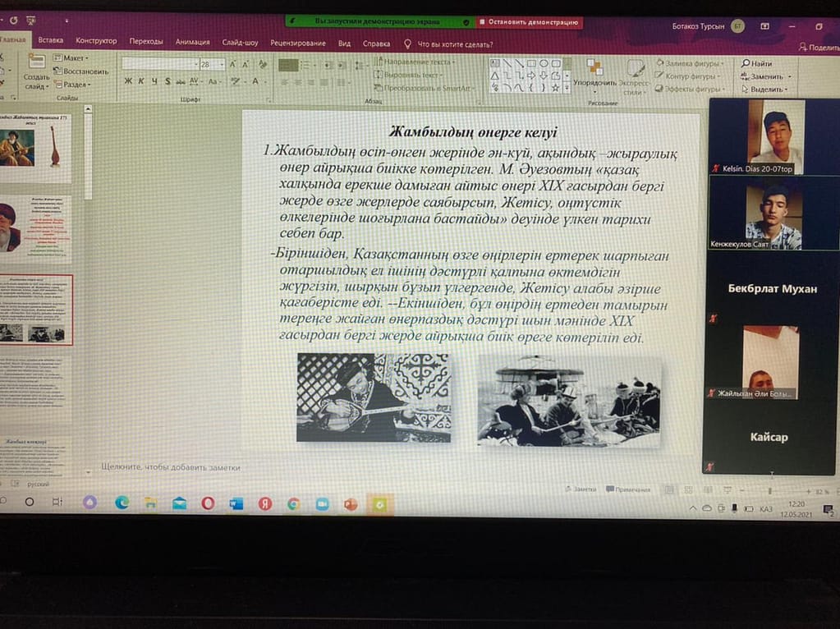
Task: Toggle text shadow (S) formatting
Action: click(168, 81)
